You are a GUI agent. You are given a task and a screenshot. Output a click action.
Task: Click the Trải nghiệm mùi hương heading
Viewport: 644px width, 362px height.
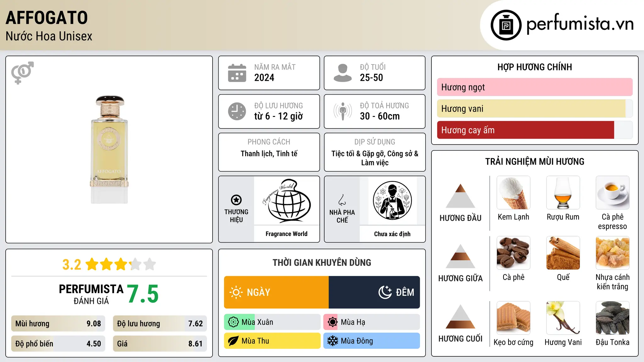point(535,162)
